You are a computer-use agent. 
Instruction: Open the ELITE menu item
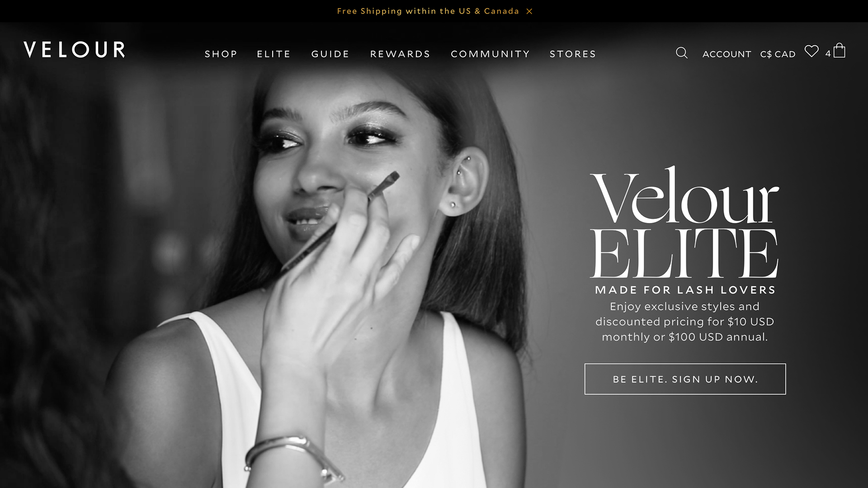coord(274,54)
